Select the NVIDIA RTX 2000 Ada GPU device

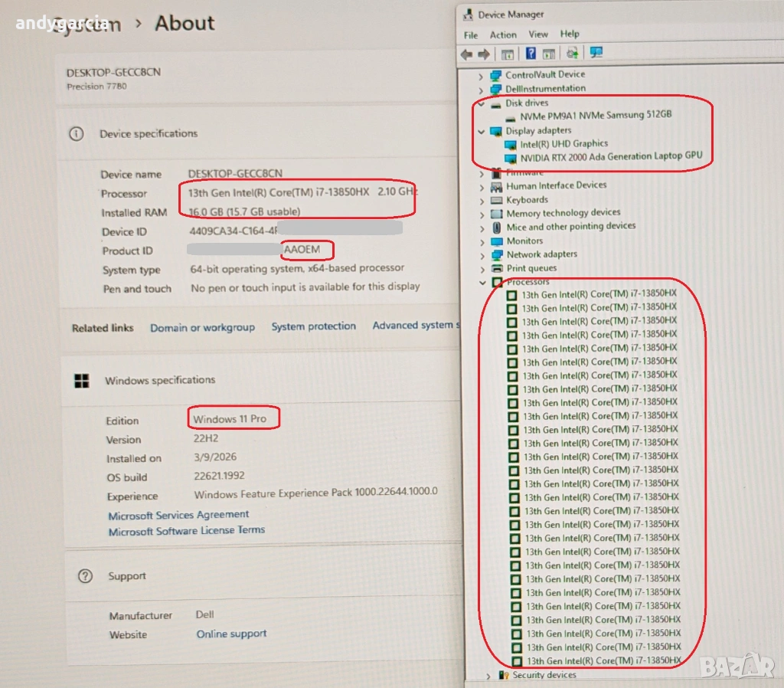coord(610,157)
